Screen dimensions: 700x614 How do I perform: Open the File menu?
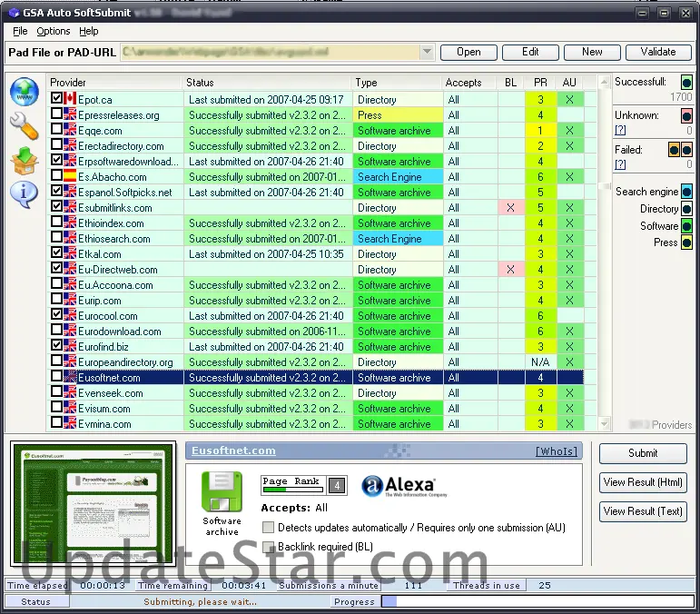click(x=20, y=31)
